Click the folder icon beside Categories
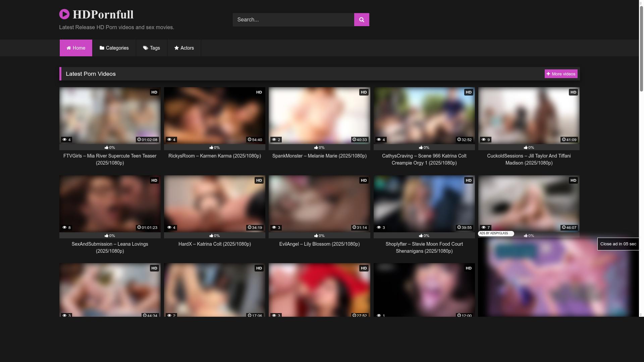 click(102, 48)
